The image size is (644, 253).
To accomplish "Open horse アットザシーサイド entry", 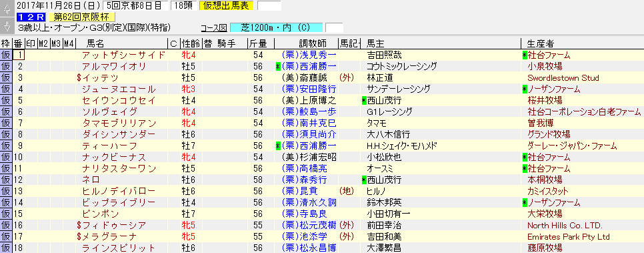I will coord(123,55).
